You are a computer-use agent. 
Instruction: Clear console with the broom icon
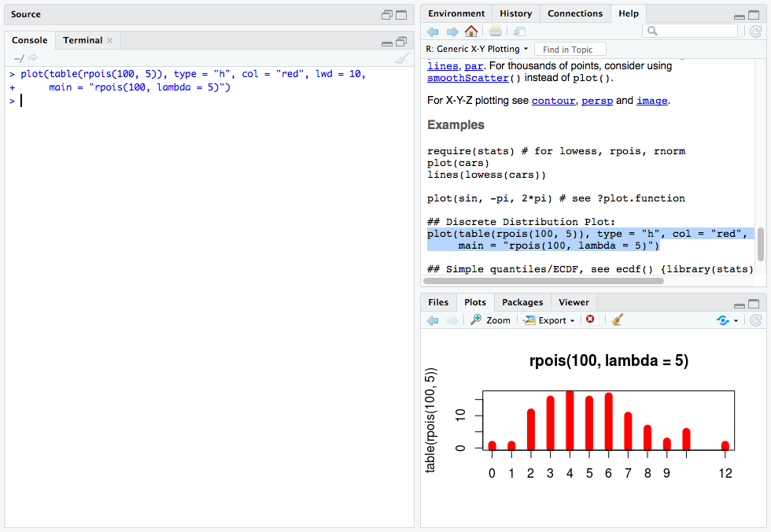402,58
